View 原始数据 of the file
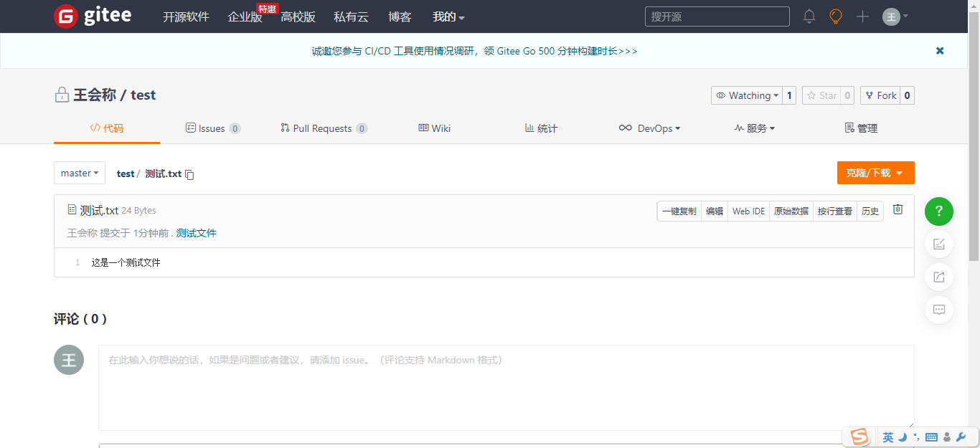The width and height of the screenshot is (980, 448). (x=791, y=211)
